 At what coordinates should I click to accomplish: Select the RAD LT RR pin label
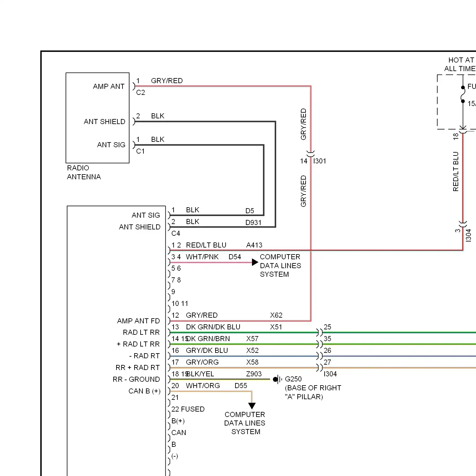141,332
